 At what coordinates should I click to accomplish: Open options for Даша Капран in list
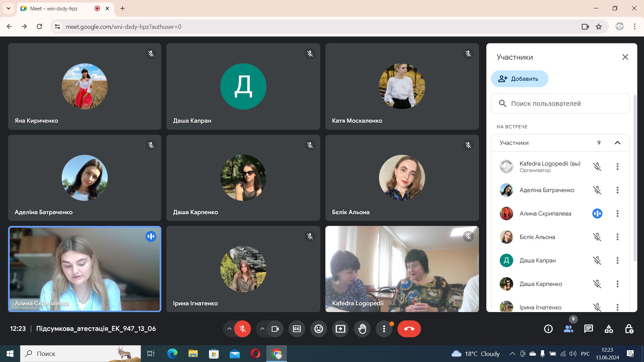618,260
